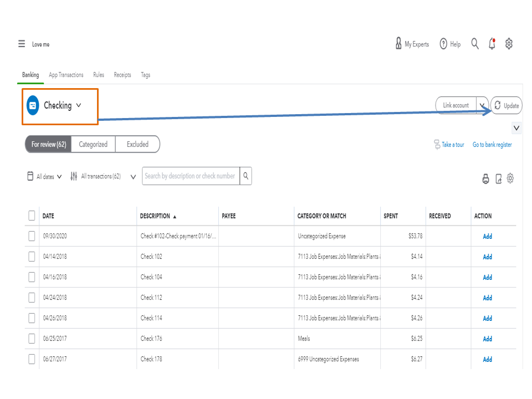Open the settings gear in header

coord(509,44)
